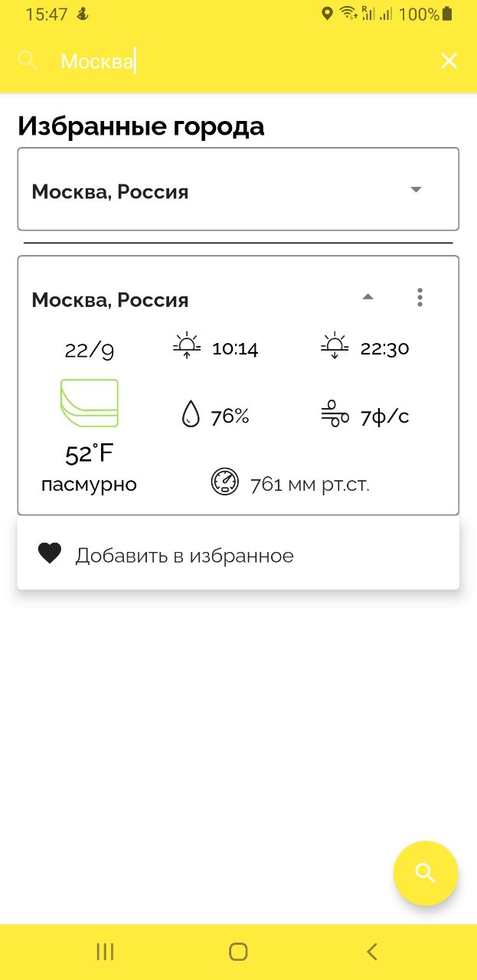Click the Избранные города heading

coord(141,125)
